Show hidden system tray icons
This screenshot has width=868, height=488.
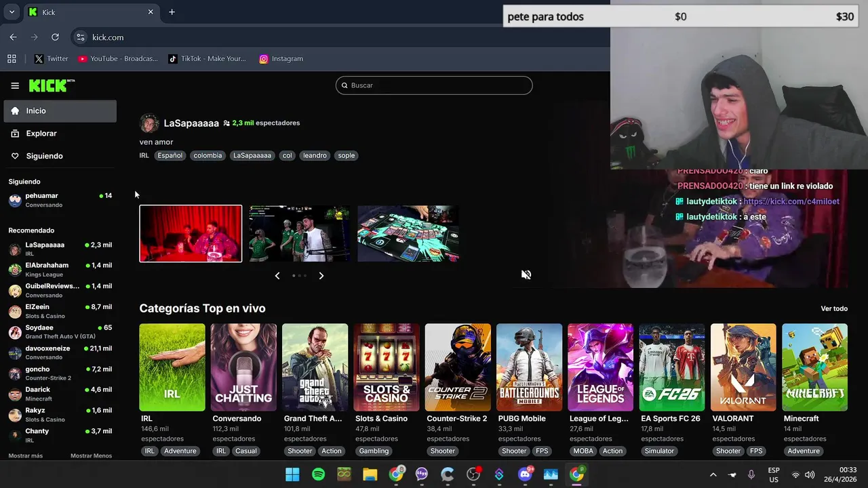pos(713,475)
